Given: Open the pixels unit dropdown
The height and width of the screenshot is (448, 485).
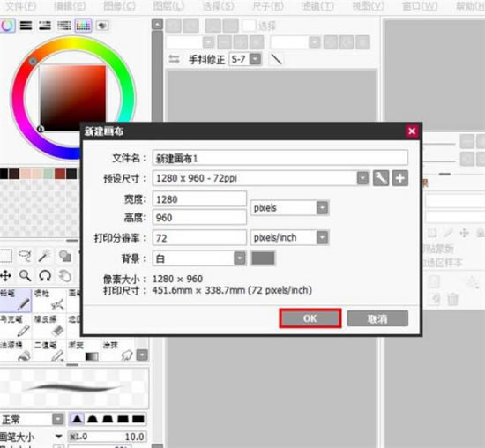Looking at the screenshot, I should point(322,207).
